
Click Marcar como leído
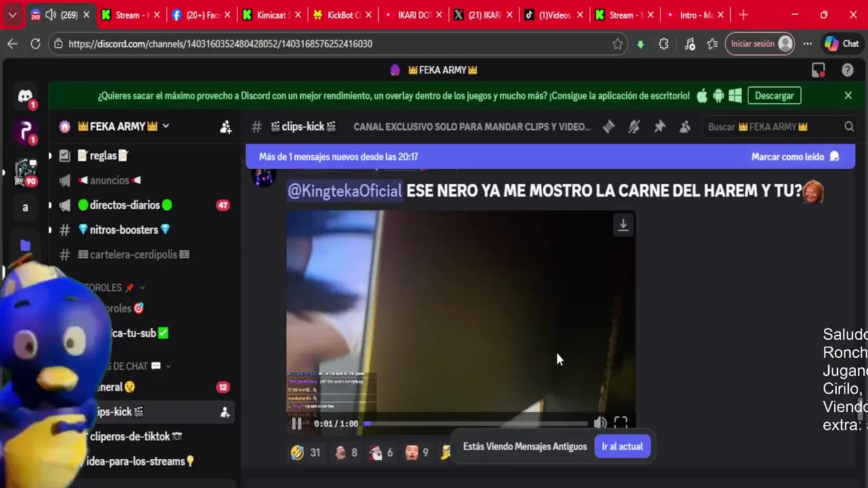point(795,157)
